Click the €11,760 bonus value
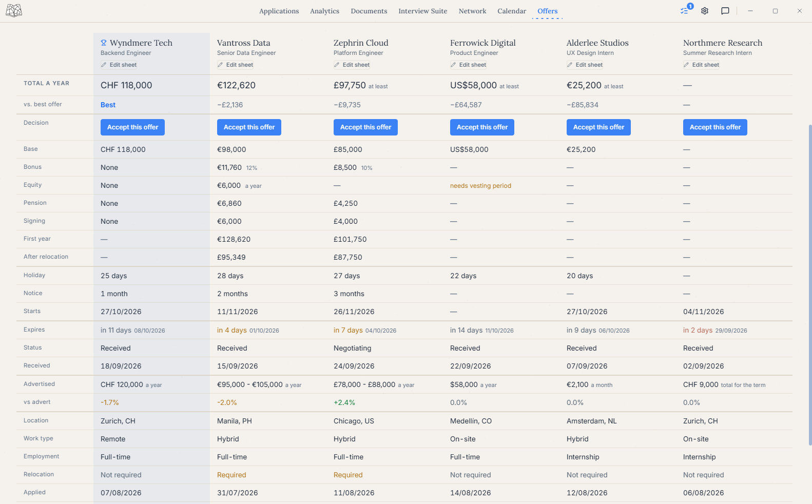 pos(229,167)
